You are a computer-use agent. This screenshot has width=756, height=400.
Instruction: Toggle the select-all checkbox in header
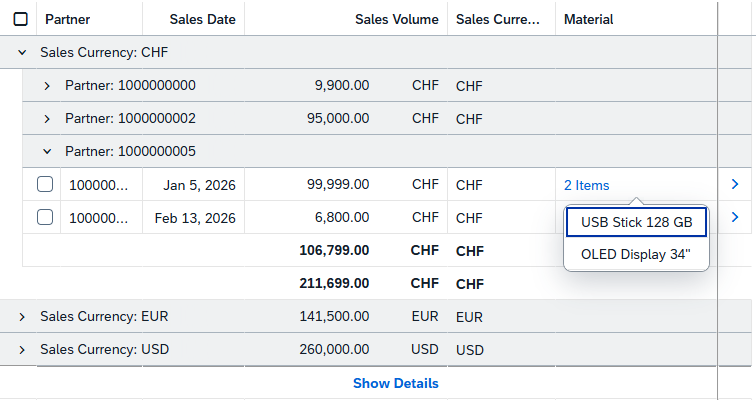click(21, 19)
